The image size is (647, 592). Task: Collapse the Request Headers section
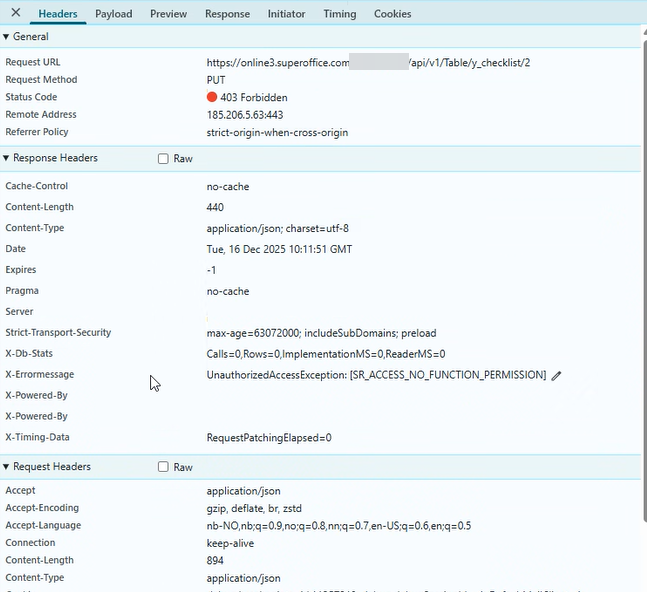point(6,467)
